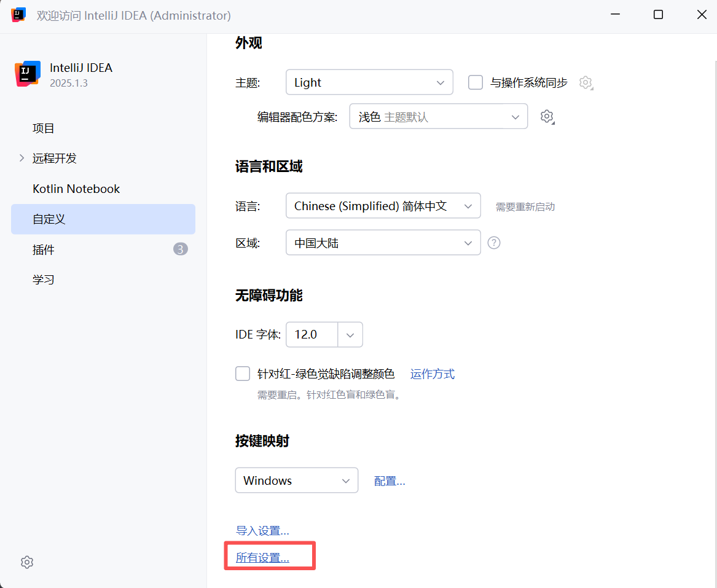This screenshot has width=717, height=588.
Task: Open the theme dropdown showing Light
Action: (369, 82)
